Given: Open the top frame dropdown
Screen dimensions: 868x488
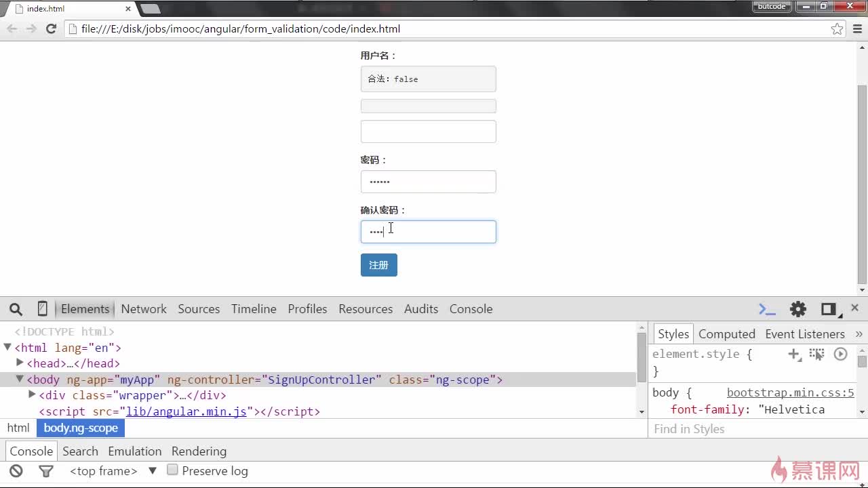Looking at the screenshot, I should pos(113,471).
